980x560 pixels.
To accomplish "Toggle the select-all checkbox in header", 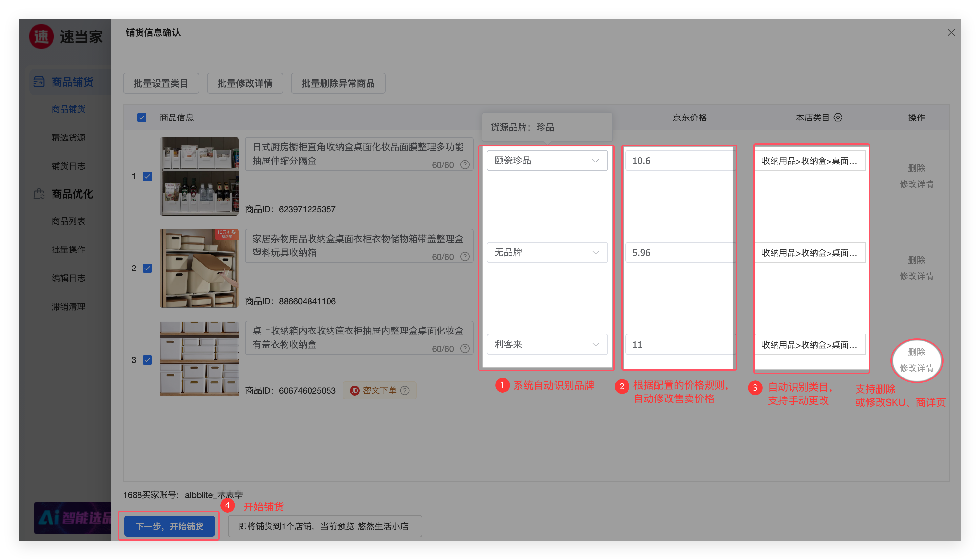I will pyautogui.click(x=141, y=118).
